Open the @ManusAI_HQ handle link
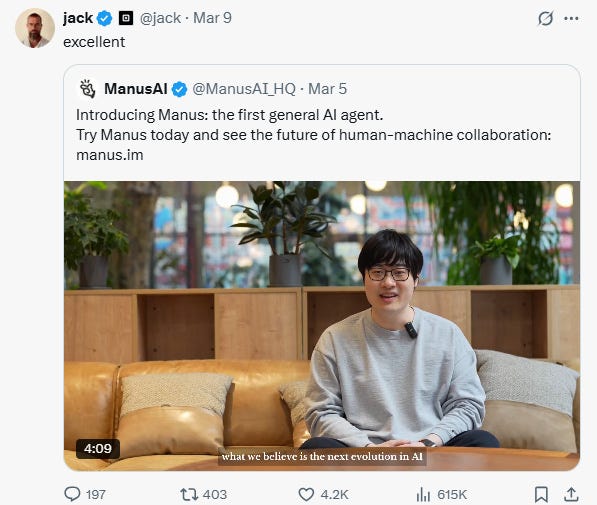The height and width of the screenshot is (505, 597). pyautogui.click(x=244, y=89)
